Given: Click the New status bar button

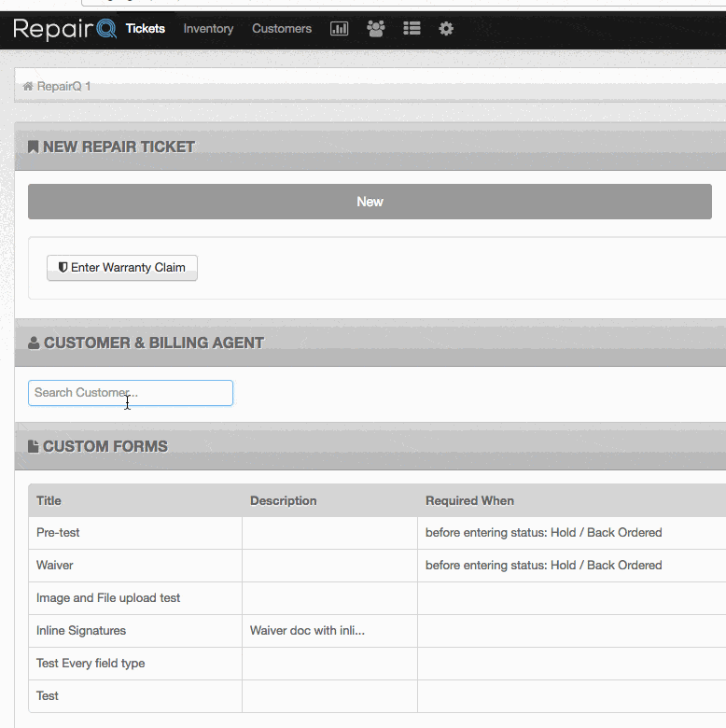Looking at the screenshot, I should [x=370, y=202].
